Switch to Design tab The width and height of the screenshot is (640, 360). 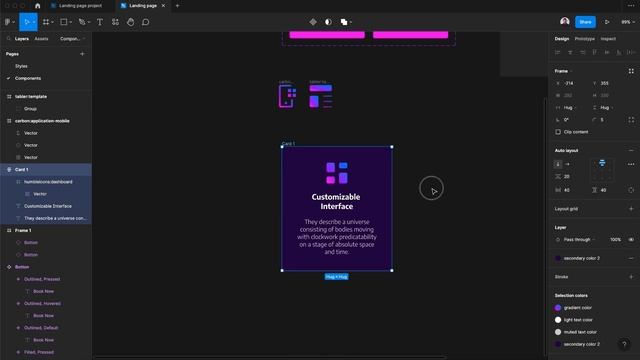[562, 39]
